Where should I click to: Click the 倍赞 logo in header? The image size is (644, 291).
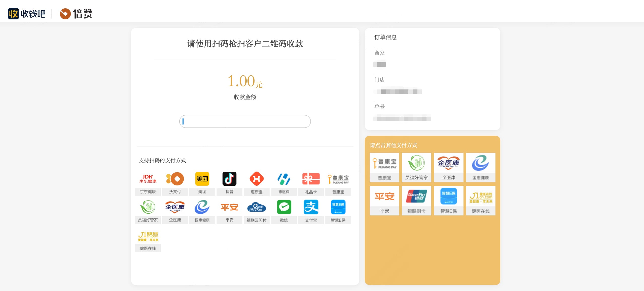pyautogui.click(x=76, y=14)
